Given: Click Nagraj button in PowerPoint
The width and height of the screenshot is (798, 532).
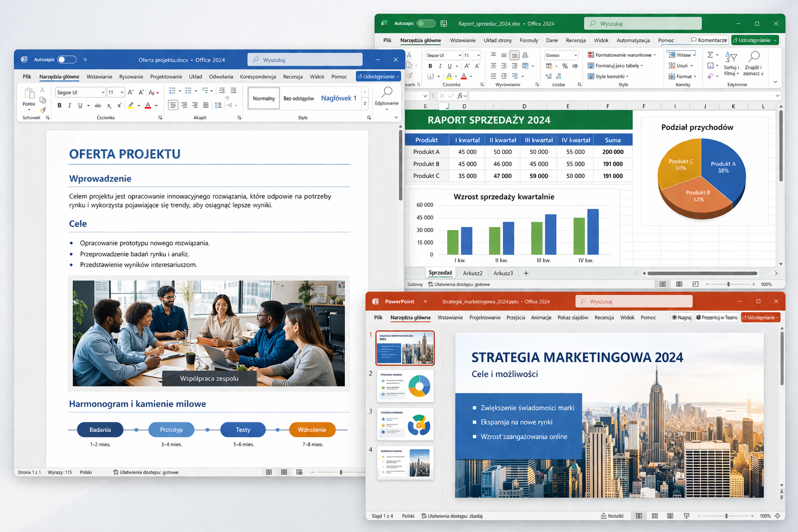Looking at the screenshot, I should pyautogui.click(x=682, y=317).
